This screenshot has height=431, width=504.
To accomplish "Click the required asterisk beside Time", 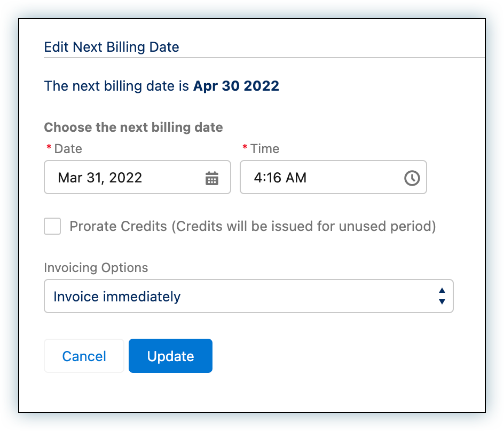I will (245, 148).
